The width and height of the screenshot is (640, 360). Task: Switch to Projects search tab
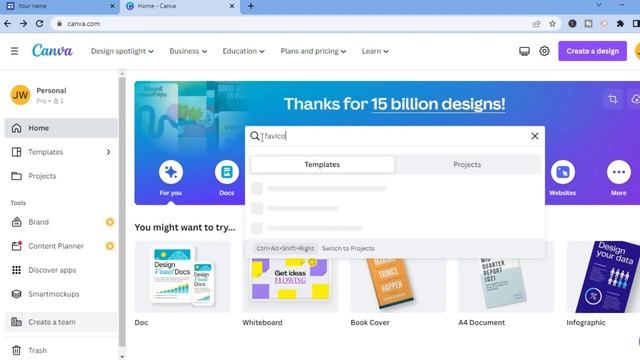point(467,164)
